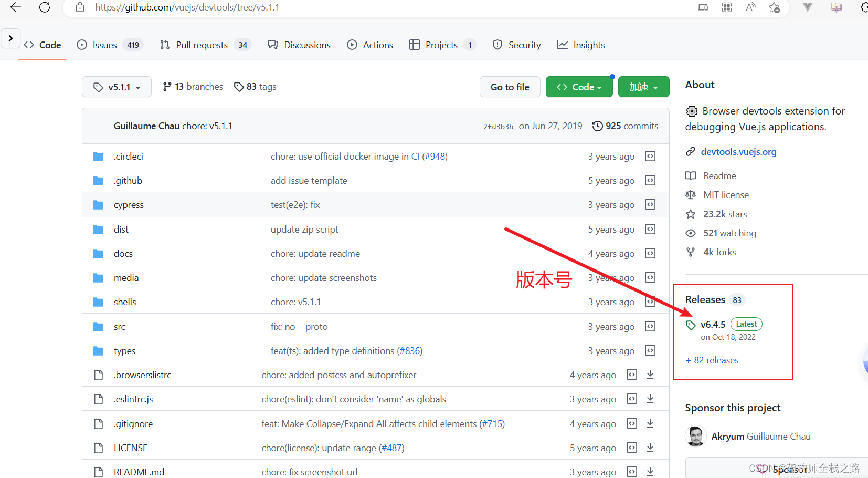Image resolution: width=868 pixels, height=478 pixels.
Task: Download the .gitignore file
Action: pyautogui.click(x=650, y=423)
